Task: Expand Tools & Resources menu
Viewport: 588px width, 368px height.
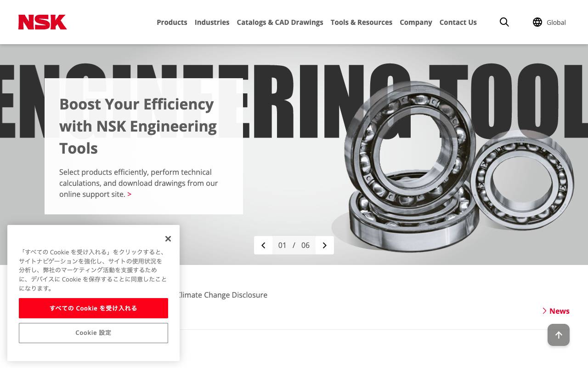Action: point(362,22)
